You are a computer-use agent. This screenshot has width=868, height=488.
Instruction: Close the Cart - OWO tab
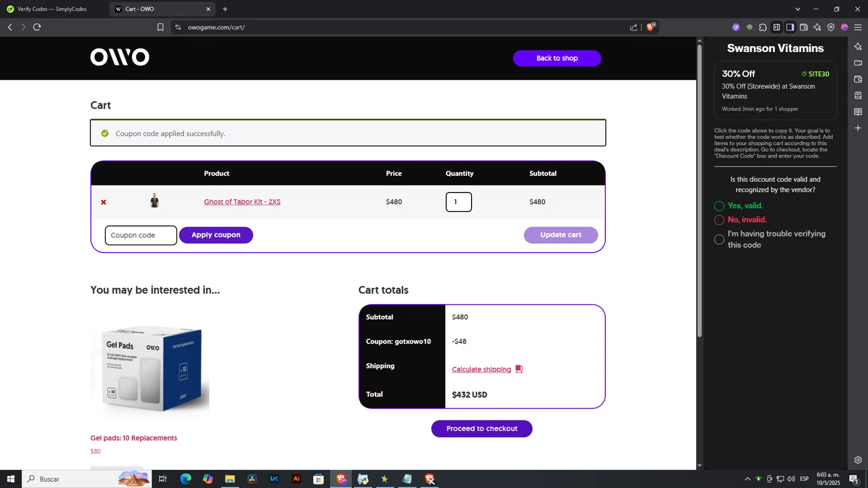208,9
